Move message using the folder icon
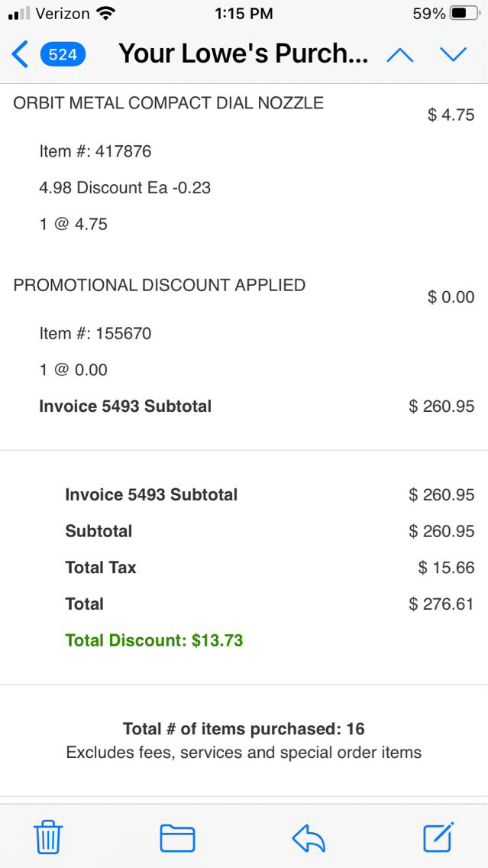The image size is (488, 868). [177, 837]
